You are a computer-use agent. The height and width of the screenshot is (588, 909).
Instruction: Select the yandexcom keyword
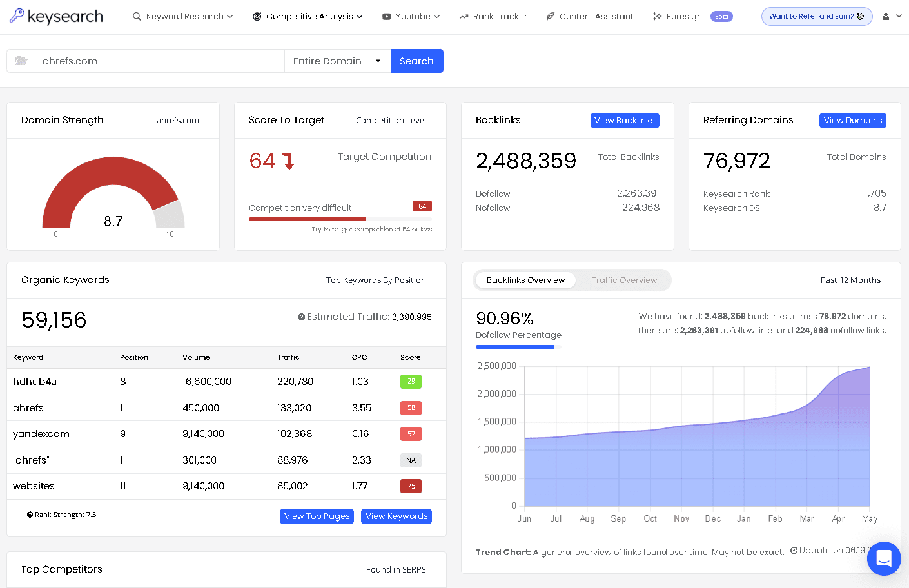[x=41, y=434]
